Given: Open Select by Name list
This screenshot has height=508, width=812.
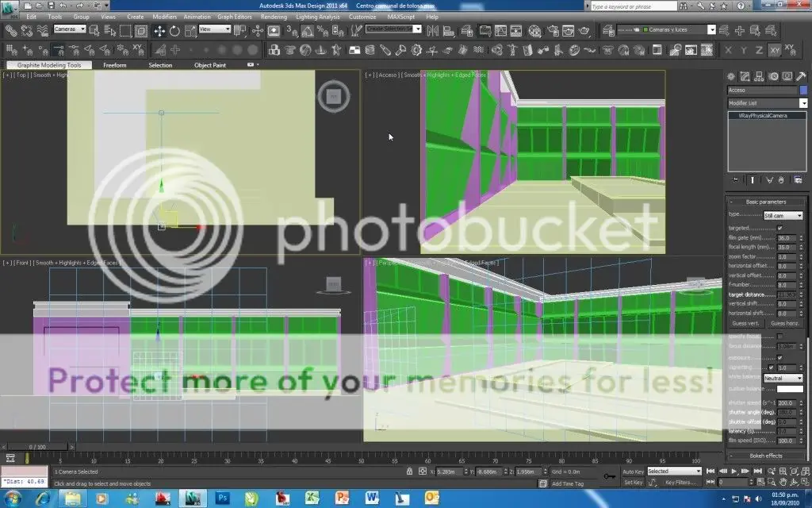Looking at the screenshot, I should pyautogui.click(x=109, y=31).
